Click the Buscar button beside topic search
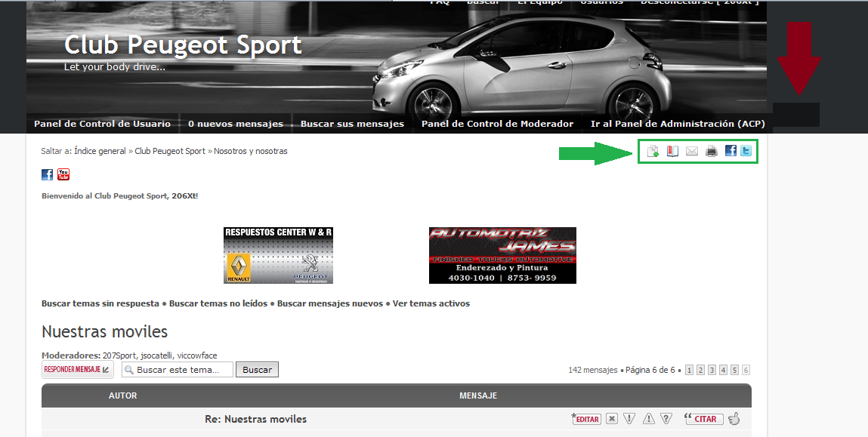Screen dimensions: 868x437 [257, 370]
